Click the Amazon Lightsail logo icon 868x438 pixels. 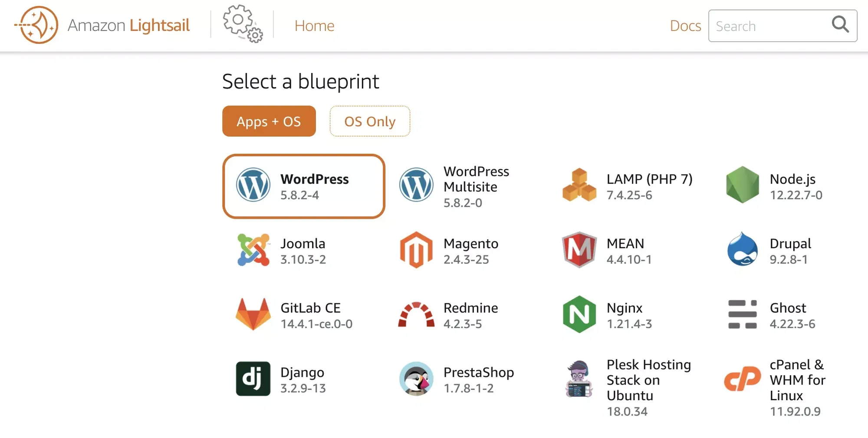(x=36, y=25)
